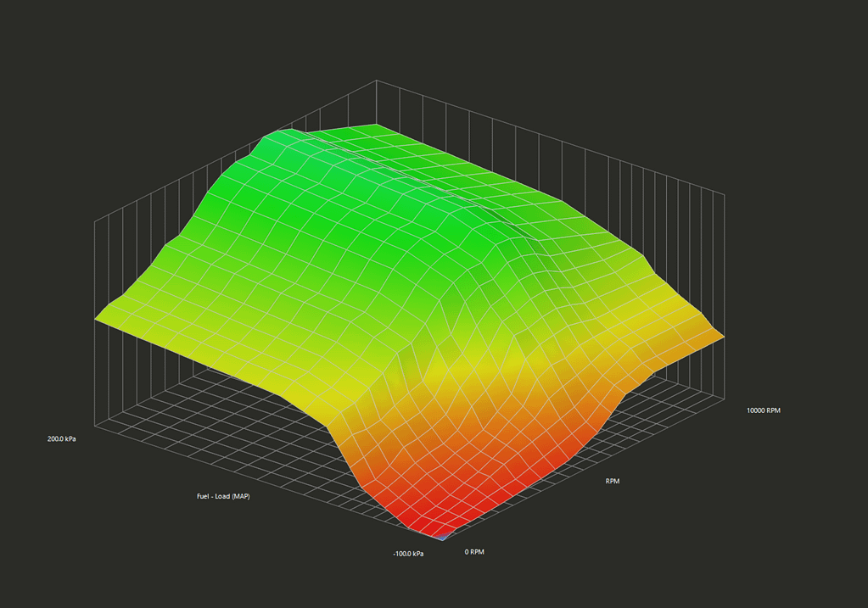Click the top back corner of the bounding box
Screen dimensions: 868x608
(x=376, y=82)
